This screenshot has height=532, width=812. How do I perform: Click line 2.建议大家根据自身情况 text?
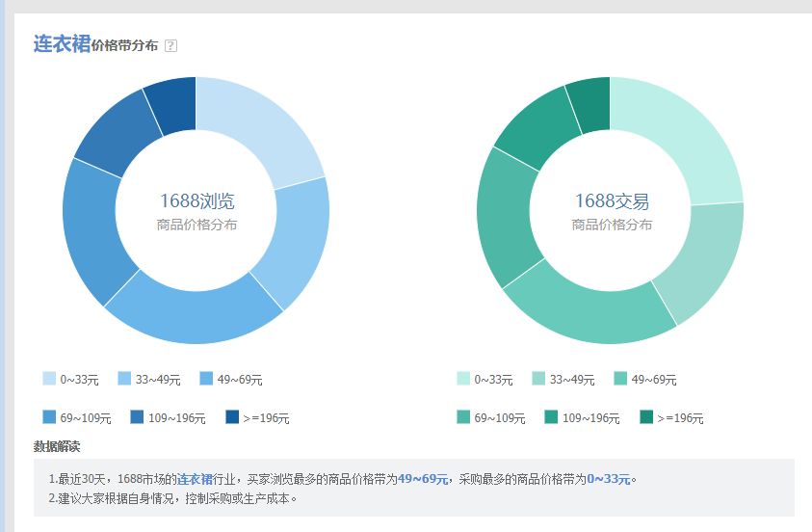point(173,498)
